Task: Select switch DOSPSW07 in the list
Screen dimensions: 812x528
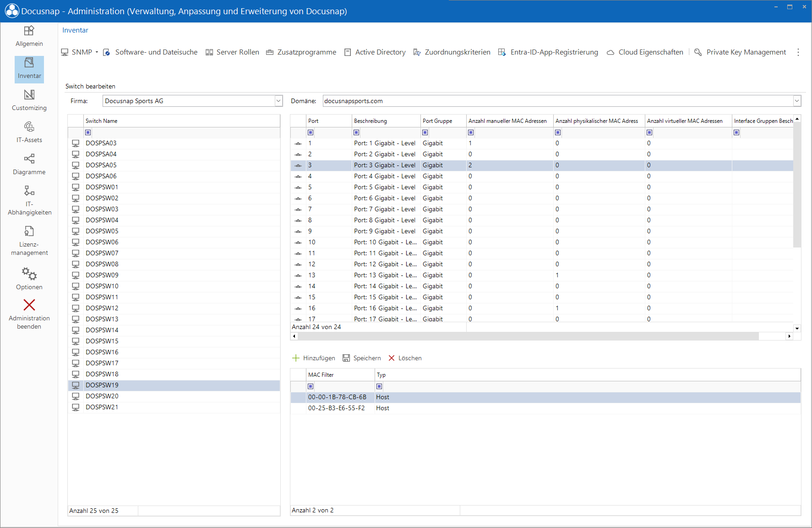Action: (x=174, y=253)
